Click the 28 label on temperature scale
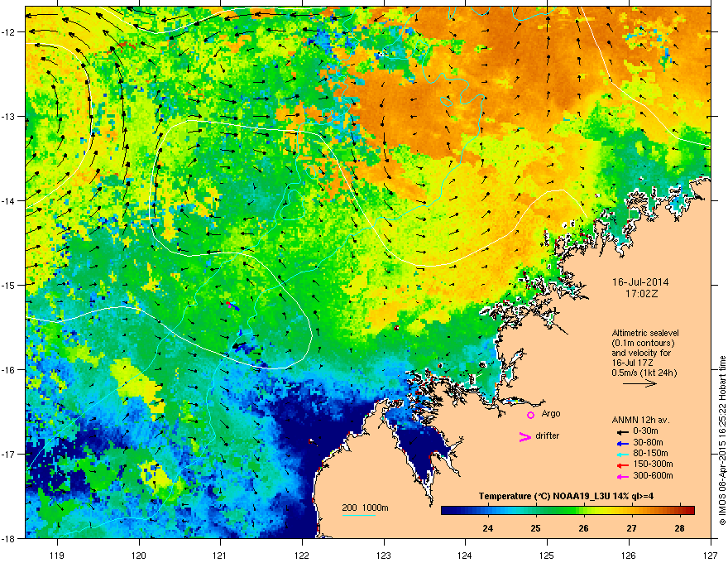 pos(680,528)
